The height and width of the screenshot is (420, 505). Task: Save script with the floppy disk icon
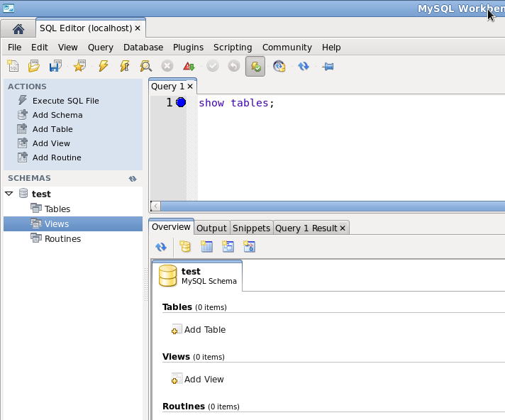[x=55, y=66]
